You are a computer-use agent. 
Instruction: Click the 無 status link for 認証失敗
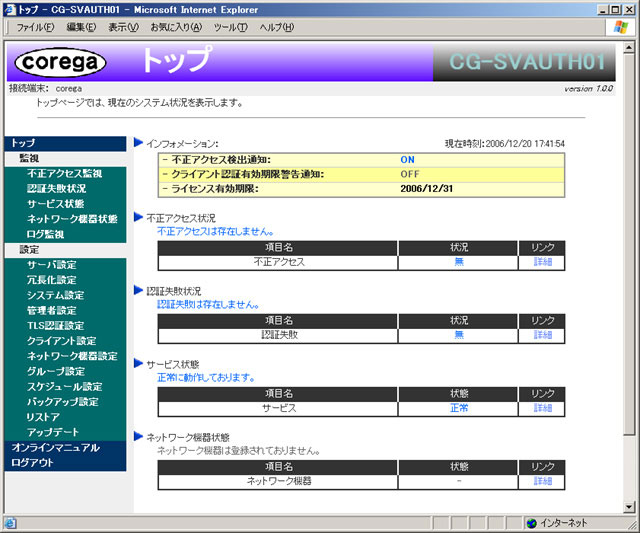[x=459, y=335]
